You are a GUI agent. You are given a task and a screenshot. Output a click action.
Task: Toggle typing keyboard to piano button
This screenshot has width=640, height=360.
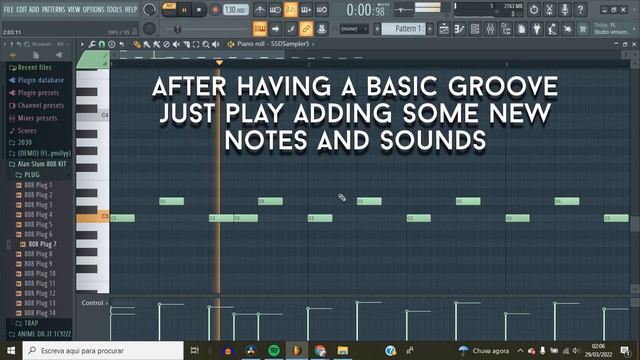[260, 29]
